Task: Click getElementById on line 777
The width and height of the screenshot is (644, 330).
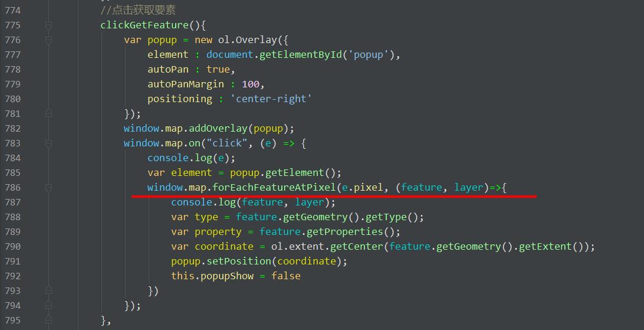Action: (301, 55)
